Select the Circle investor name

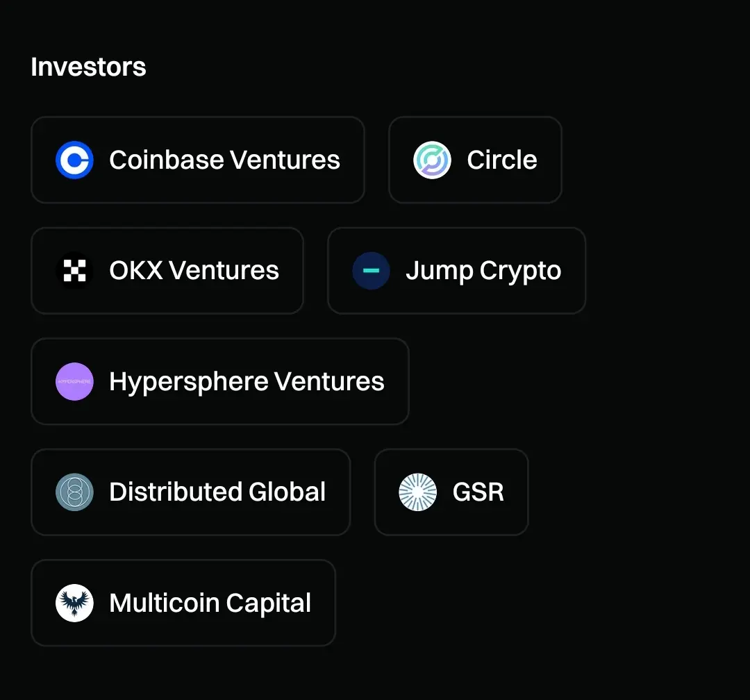(502, 160)
